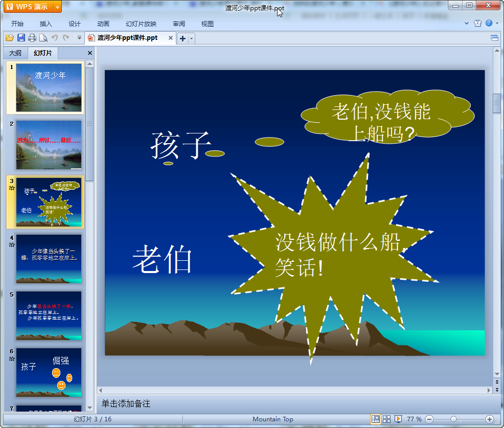Click the skin shirt icon
This screenshot has height=428, width=504.
[477, 23]
